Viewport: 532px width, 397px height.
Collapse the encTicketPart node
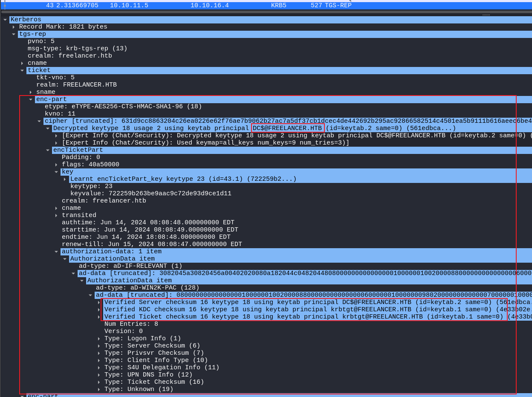48,150
